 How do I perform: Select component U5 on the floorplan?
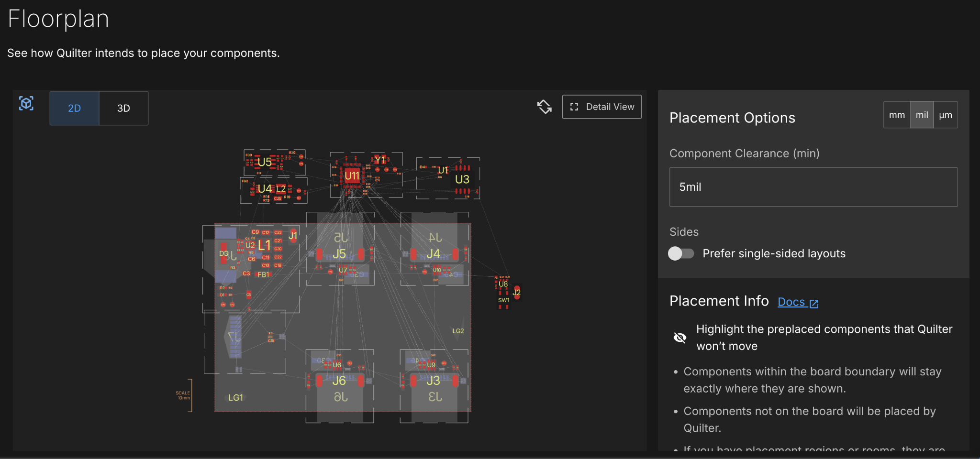click(265, 162)
